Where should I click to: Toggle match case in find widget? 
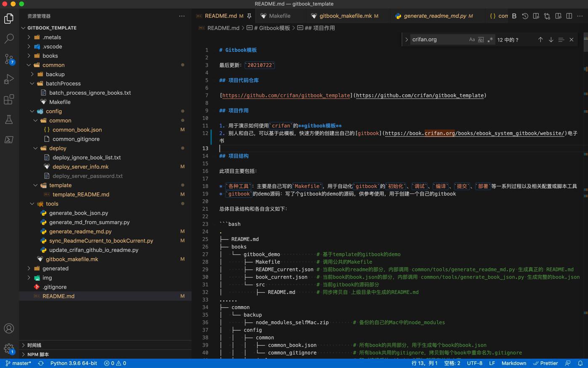472,40
